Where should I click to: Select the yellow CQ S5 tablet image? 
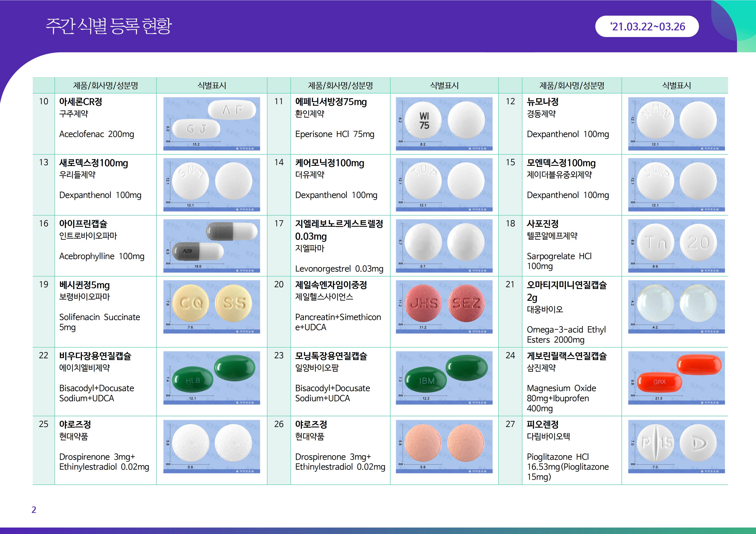tap(211, 307)
